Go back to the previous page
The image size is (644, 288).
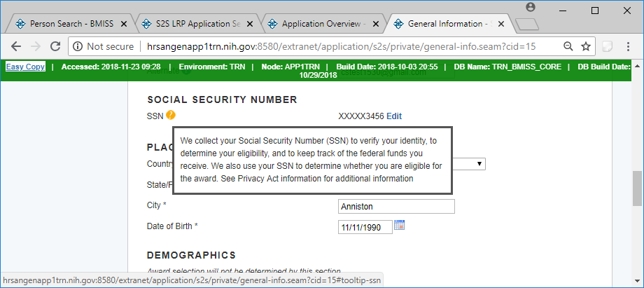point(15,47)
